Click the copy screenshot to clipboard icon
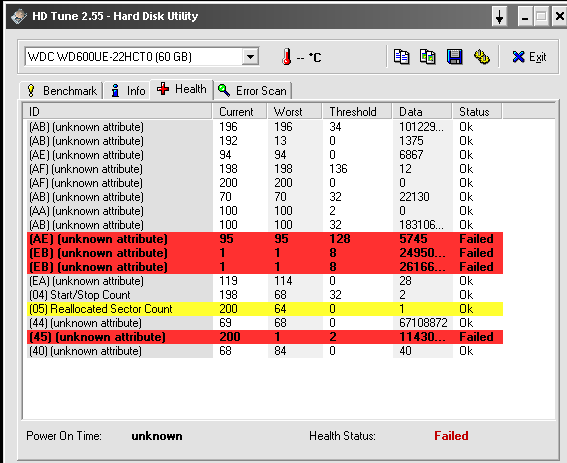 coord(427,57)
